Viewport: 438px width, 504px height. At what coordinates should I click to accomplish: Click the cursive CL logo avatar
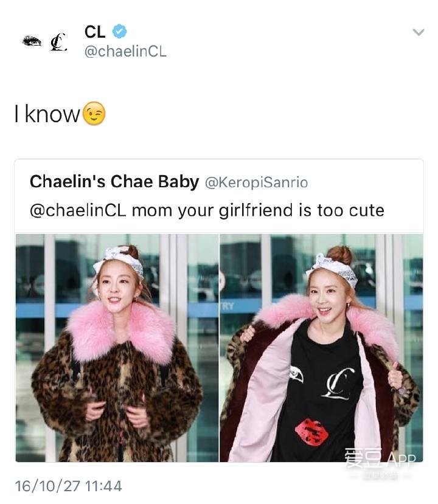pos(58,42)
